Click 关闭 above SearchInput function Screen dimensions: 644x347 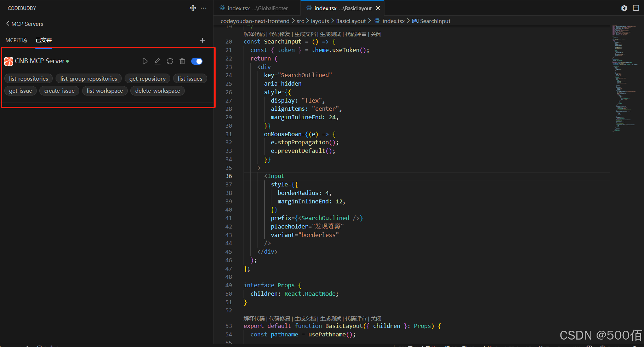376,34
